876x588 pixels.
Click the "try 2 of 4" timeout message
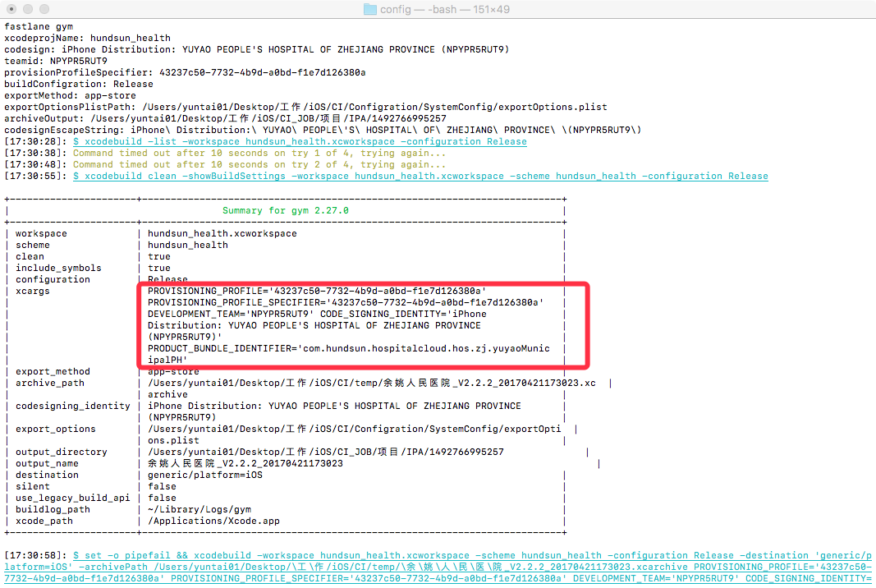(x=259, y=165)
